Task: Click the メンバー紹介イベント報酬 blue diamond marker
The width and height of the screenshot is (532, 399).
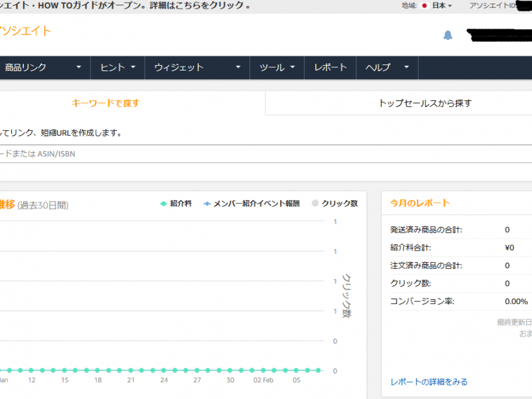Action: (x=207, y=203)
